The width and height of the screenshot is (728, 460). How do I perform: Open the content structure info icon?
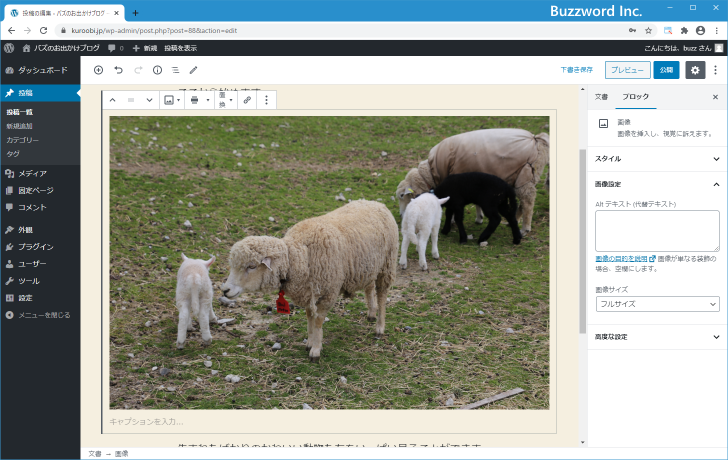[157, 70]
